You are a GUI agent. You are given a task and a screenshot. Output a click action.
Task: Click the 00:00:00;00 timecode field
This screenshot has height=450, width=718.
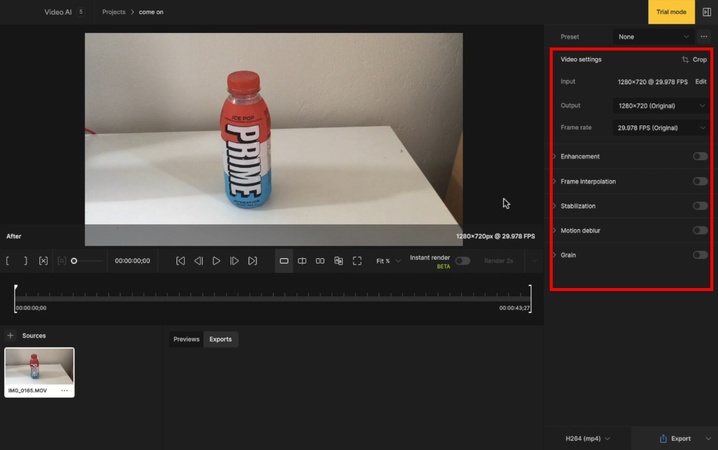click(x=132, y=261)
